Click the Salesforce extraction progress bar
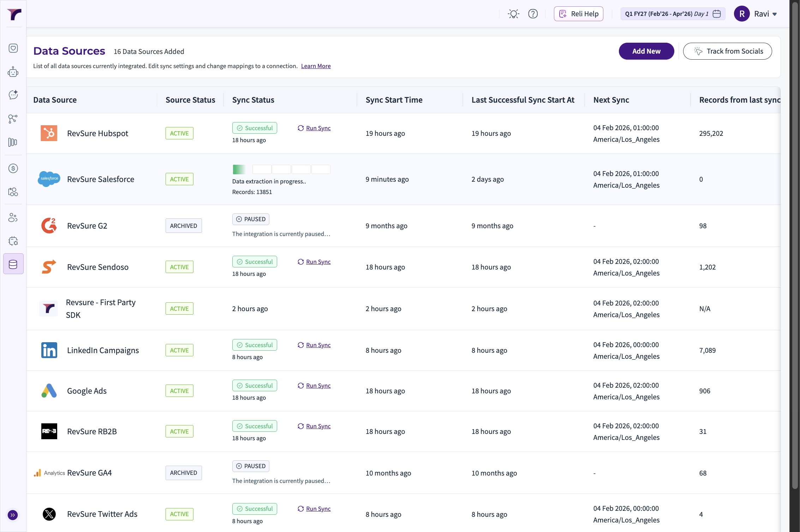Viewport: 800px width, 532px height. pyautogui.click(x=281, y=169)
